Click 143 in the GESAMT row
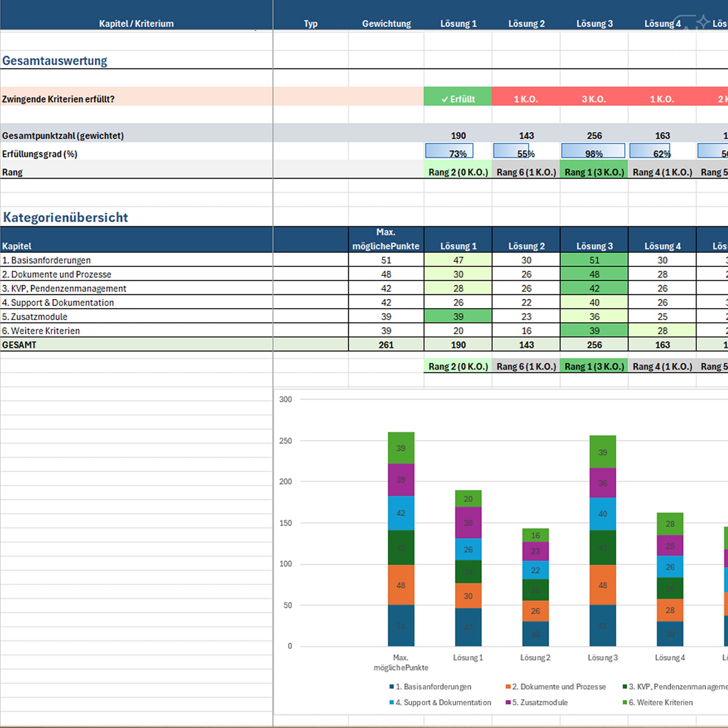Screen dimensions: 728x728 tap(526, 345)
